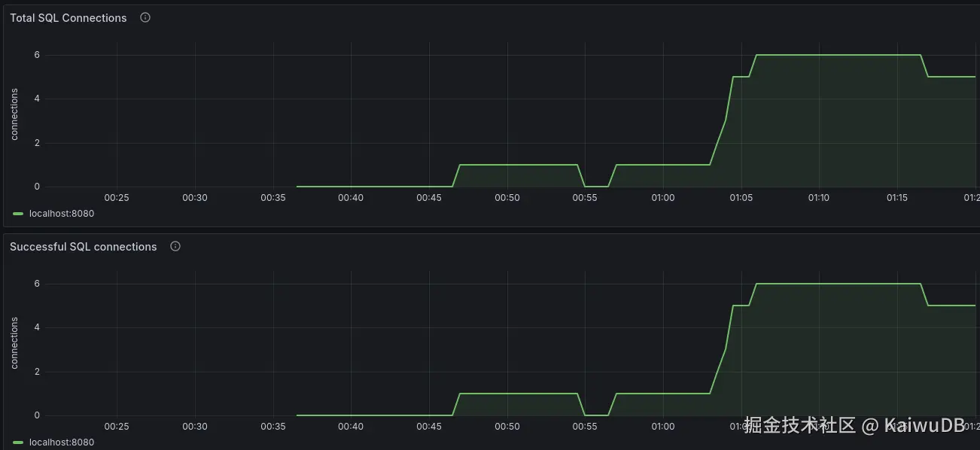Toggle localhost:8080 series in Successful SQL connections legend
Image resolution: width=980 pixels, height=450 pixels.
(62, 442)
